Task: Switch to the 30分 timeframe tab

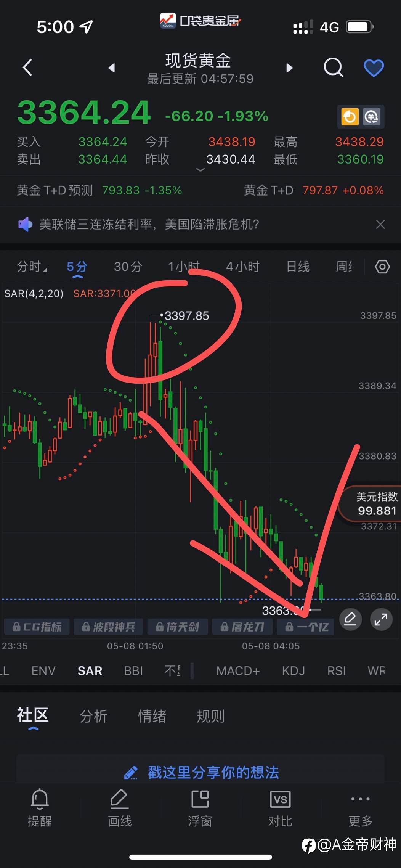Action: click(x=128, y=267)
